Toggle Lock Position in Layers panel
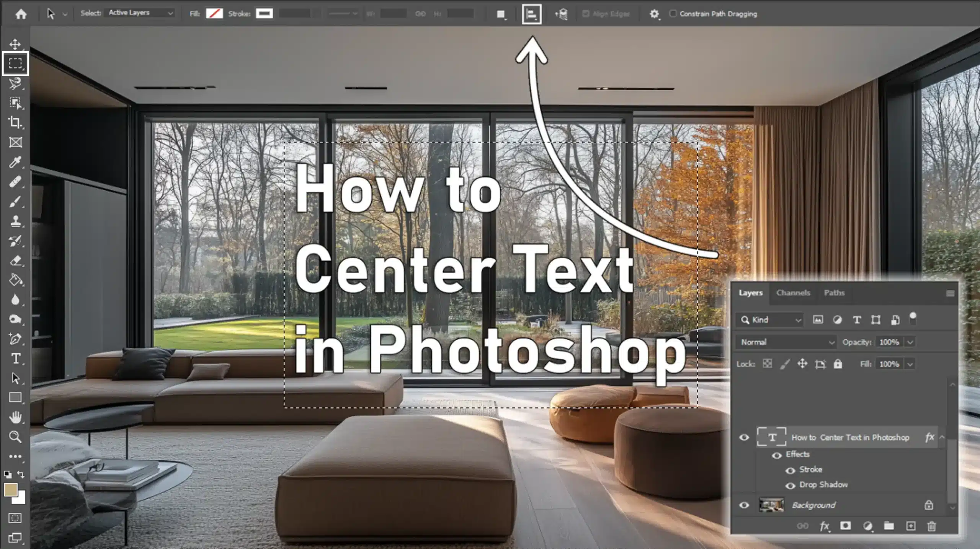 click(802, 364)
